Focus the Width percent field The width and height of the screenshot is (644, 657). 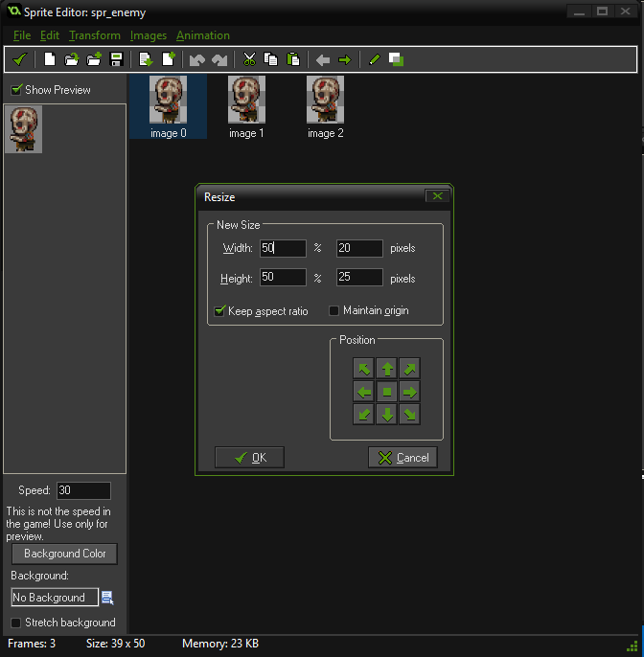coord(283,248)
